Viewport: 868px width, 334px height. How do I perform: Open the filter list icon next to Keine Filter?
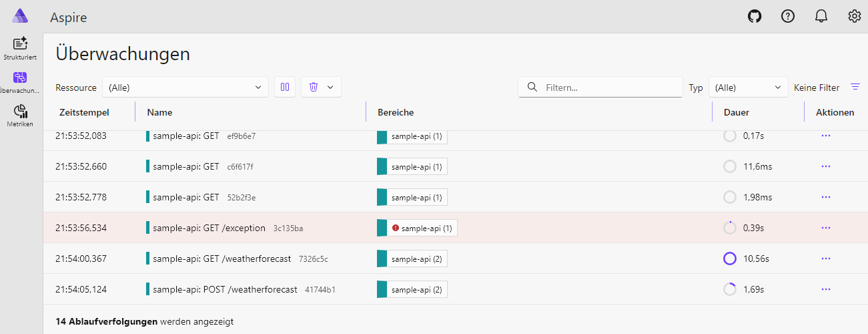[855, 87]
